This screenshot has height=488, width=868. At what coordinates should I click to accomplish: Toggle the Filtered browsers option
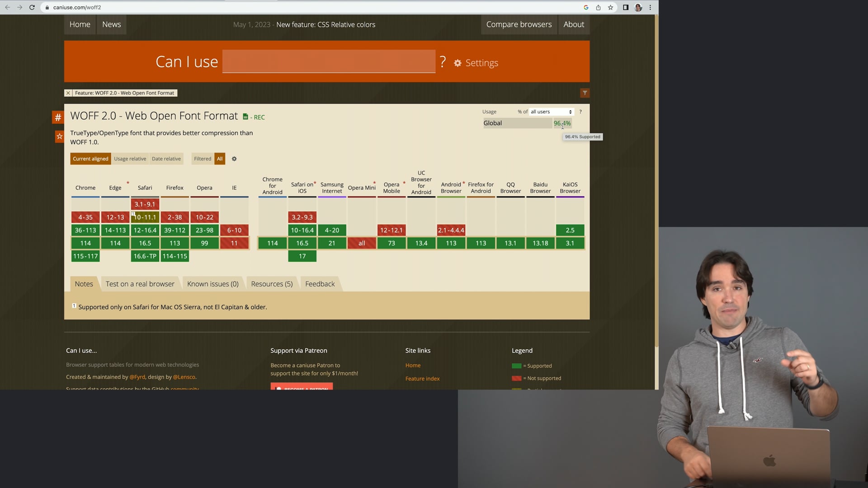coord(203,159)
